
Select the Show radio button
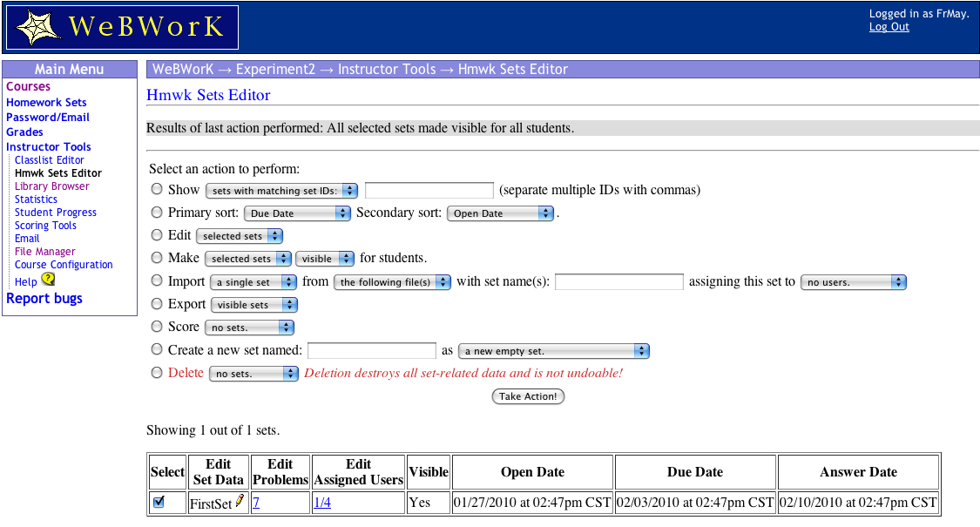[x=157, y=189]
